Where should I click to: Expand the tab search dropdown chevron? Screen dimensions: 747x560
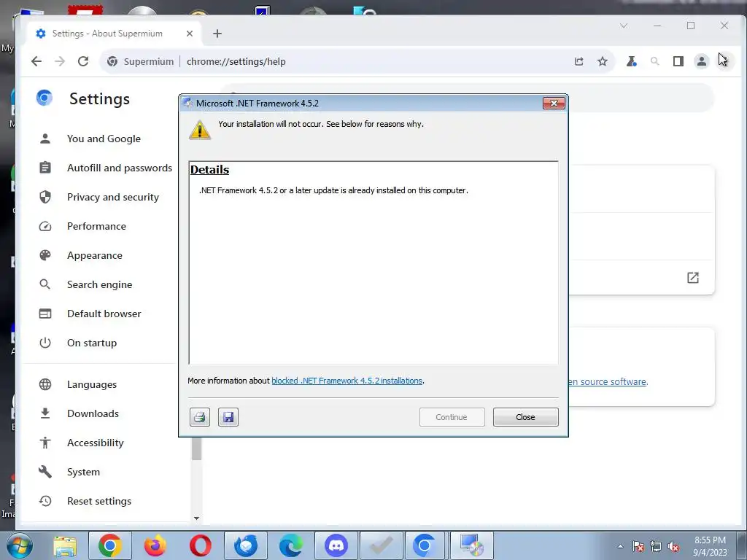click(x=624, y=26)
